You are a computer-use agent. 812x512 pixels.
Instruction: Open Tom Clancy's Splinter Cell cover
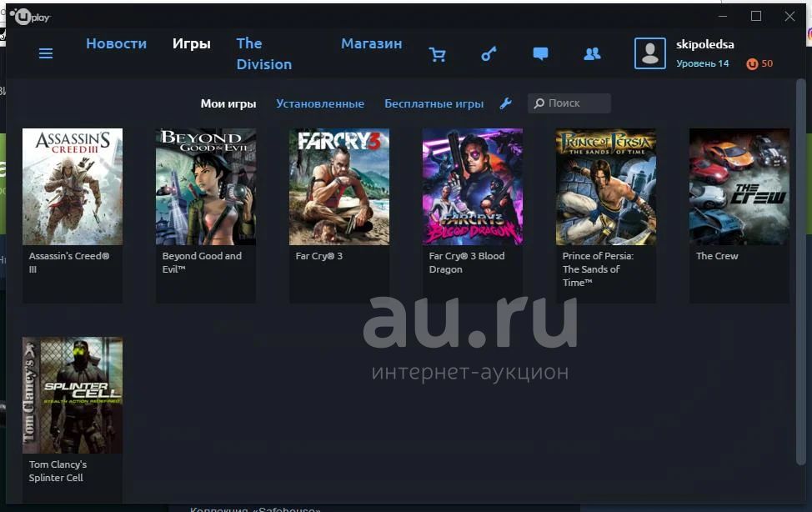73,395
